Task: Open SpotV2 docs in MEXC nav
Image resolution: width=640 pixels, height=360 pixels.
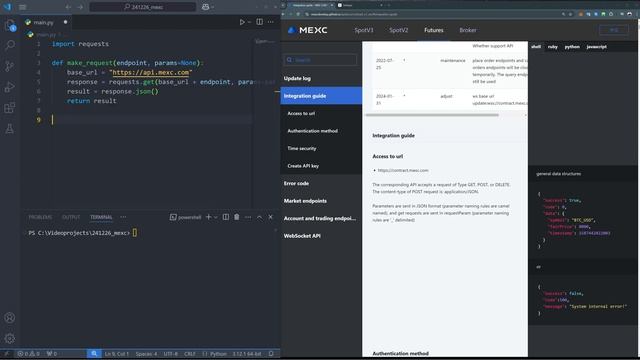Action: pos(398,30)
